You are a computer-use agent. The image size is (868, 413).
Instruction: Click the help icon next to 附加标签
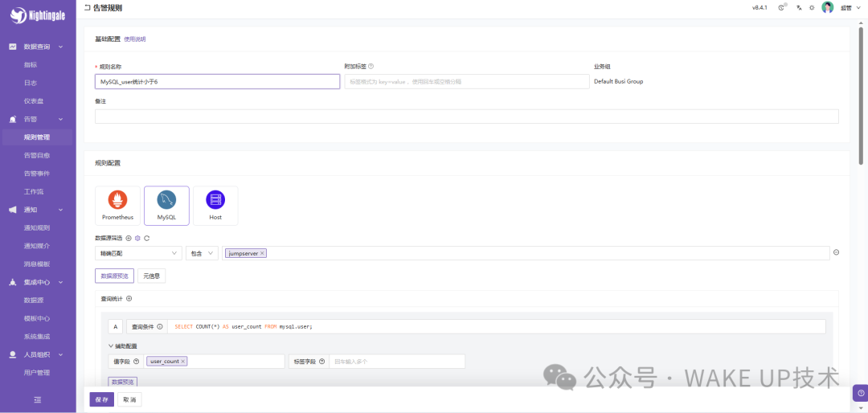(371, 67)
